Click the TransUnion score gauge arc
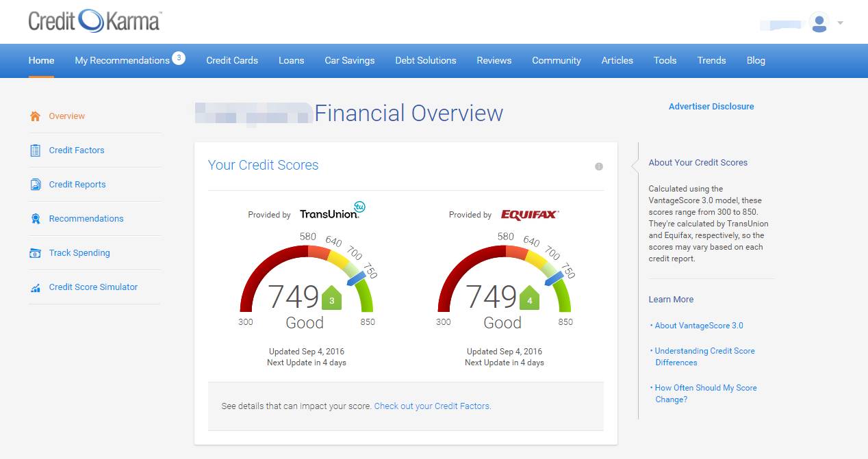Viewport: 868px width, 459px height. coord(306,278)
